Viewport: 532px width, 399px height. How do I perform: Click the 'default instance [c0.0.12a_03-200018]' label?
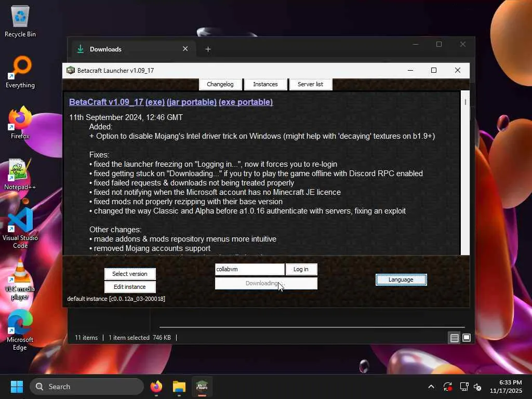point(116,299)
